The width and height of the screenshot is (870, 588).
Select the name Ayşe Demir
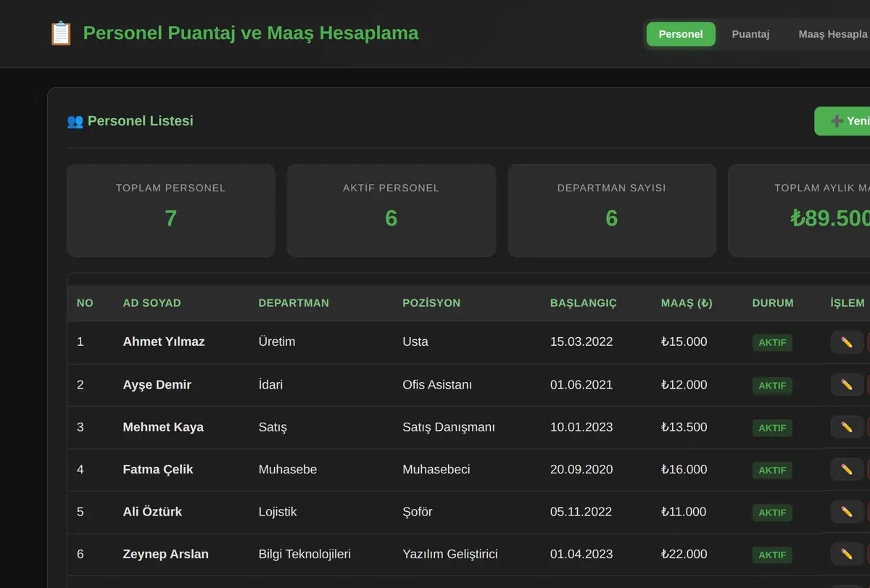(x=157, y=384)
